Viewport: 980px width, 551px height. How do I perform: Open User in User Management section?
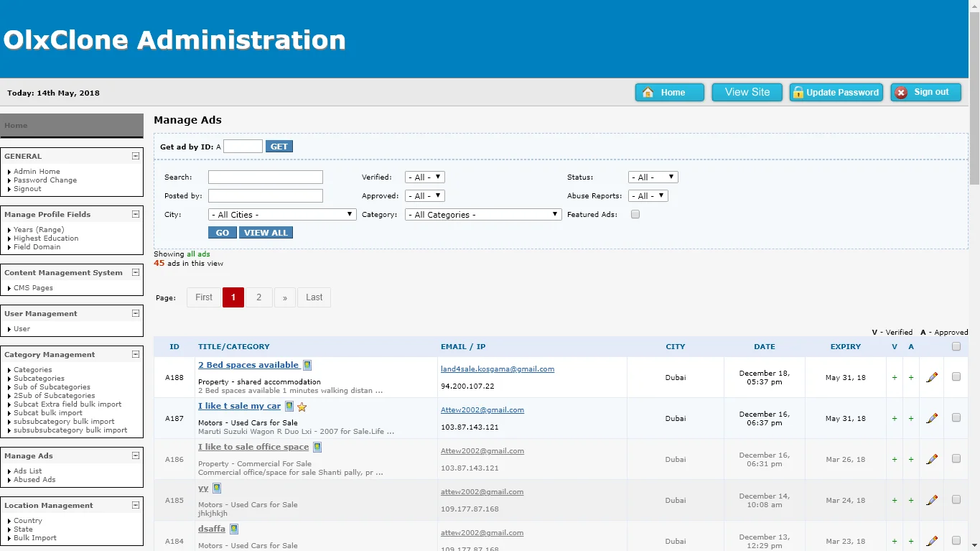pyautogui.click(x=22, y=329)
